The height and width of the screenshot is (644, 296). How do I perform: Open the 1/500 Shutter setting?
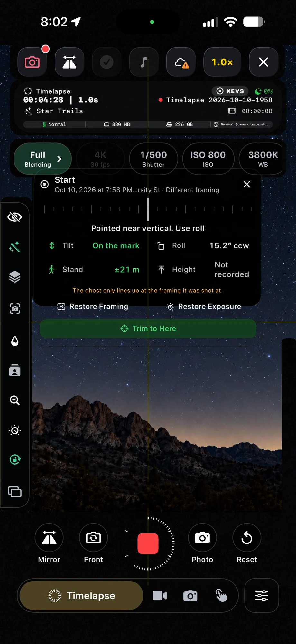point(153,159)
